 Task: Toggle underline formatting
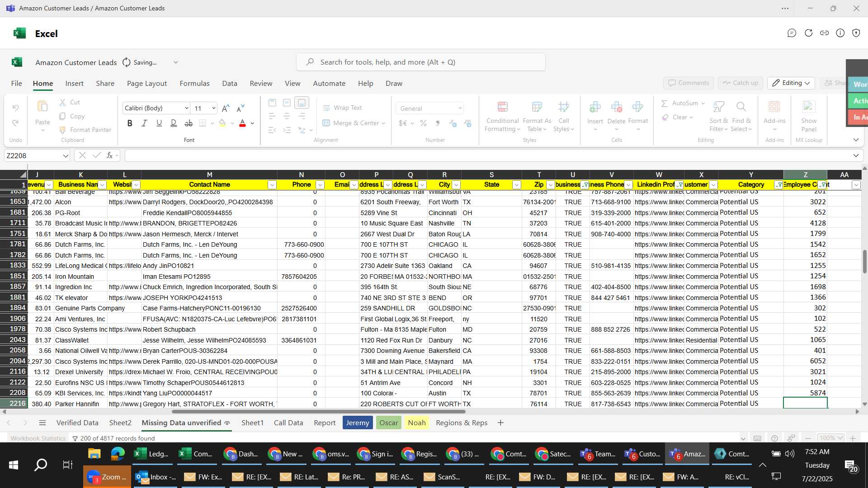click(159, 123)
